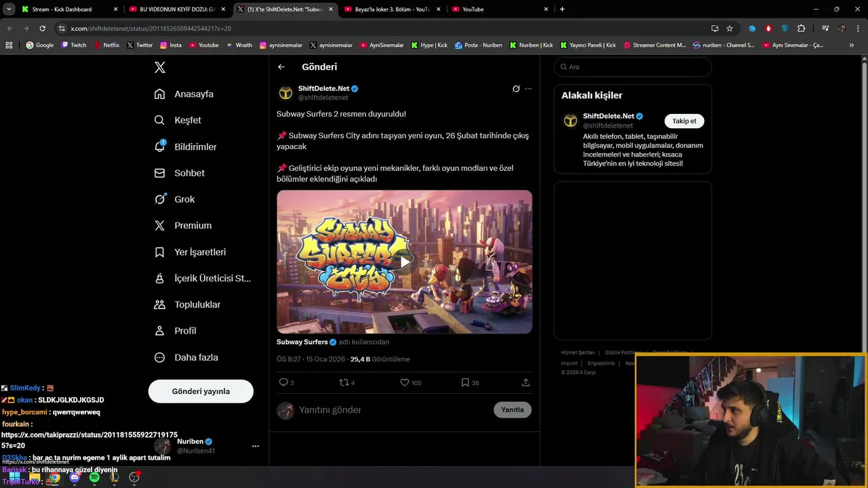The width and height of the screenshot is (868, 488).
Task: Open Subway Surfers account link below video
Action: (x=302, y=342)
